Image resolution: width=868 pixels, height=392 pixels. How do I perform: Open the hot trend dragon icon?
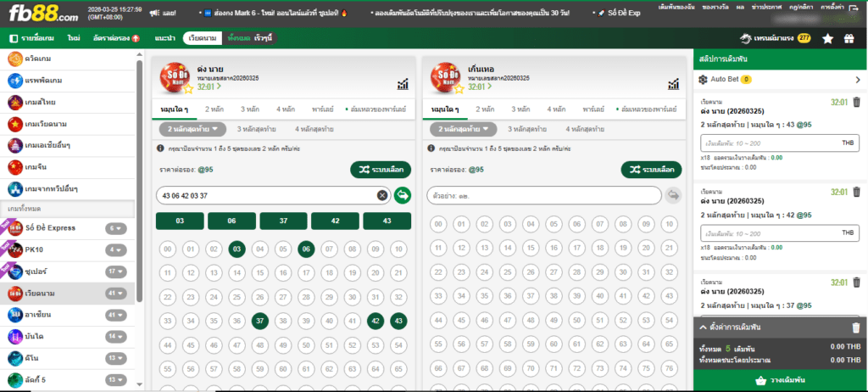click(x=746, y=39)
